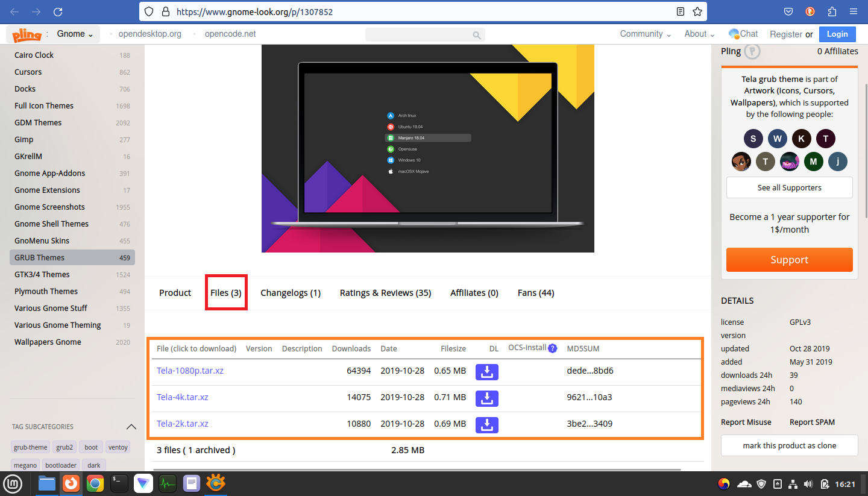Click site security shield icon
Viewport: 868px width, 496px height.
149,11
